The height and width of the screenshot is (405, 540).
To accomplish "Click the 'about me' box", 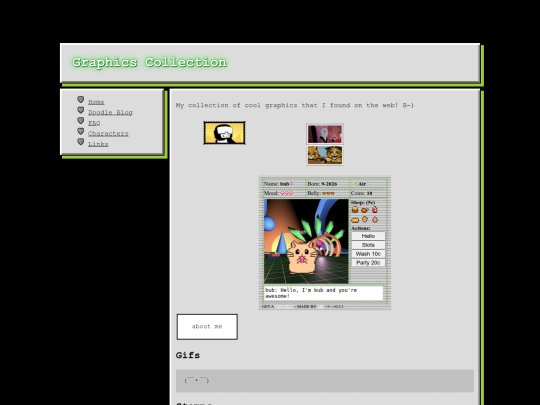I will tap(207, 327).
